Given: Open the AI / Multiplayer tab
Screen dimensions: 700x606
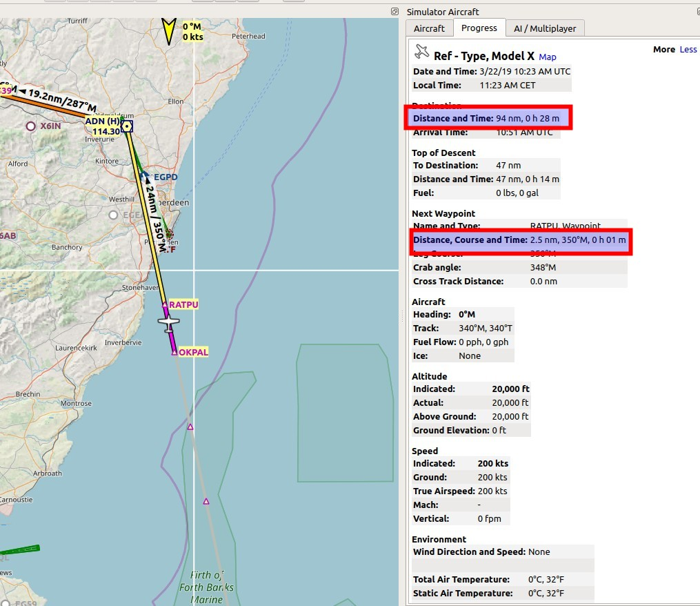Looking at the screenshot, I should (545, 28).
